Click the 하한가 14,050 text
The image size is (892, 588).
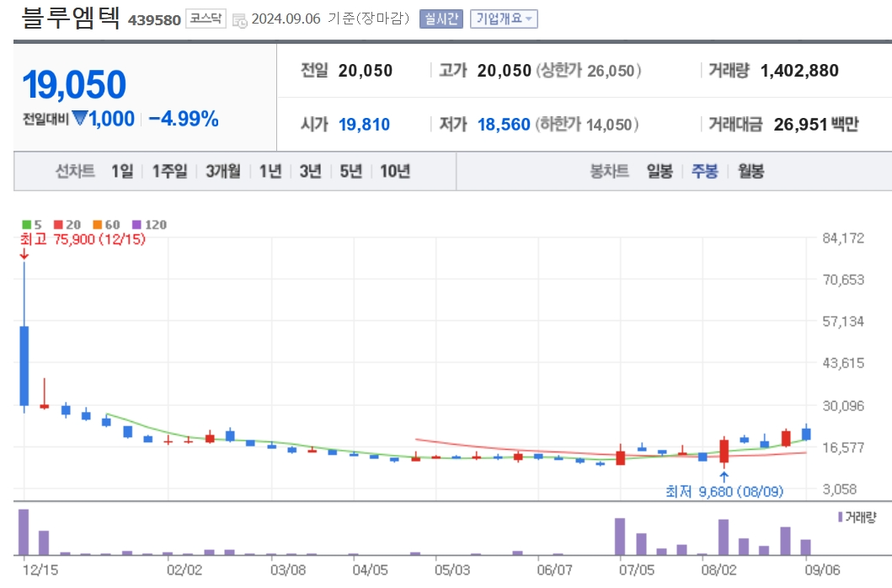[587, 124]
